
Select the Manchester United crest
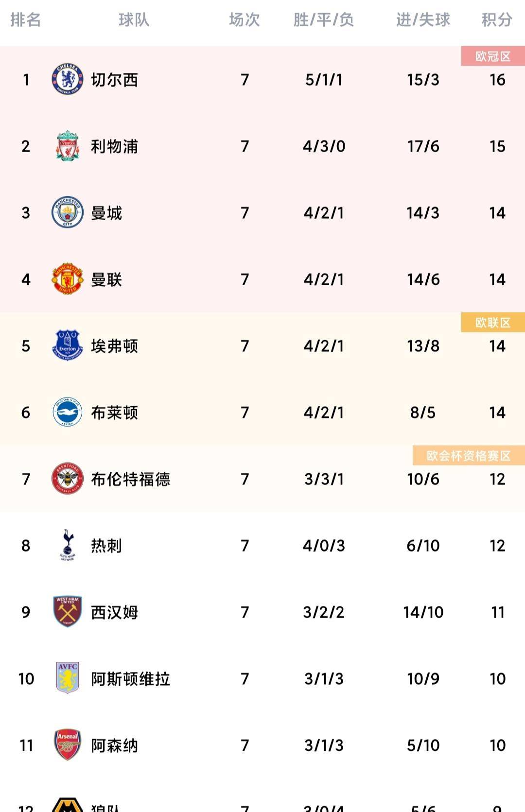click(68, 279)
